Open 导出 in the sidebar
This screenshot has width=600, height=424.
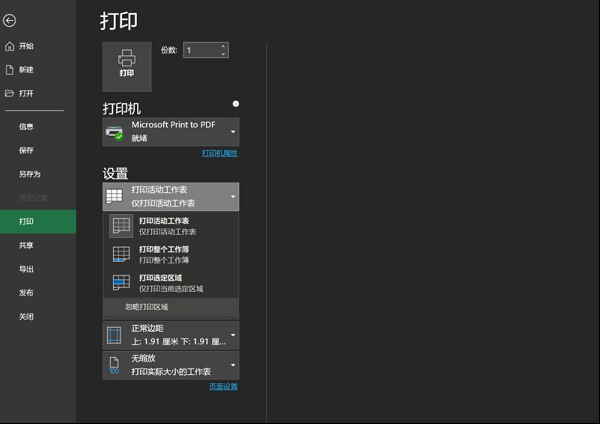point(26,269)
